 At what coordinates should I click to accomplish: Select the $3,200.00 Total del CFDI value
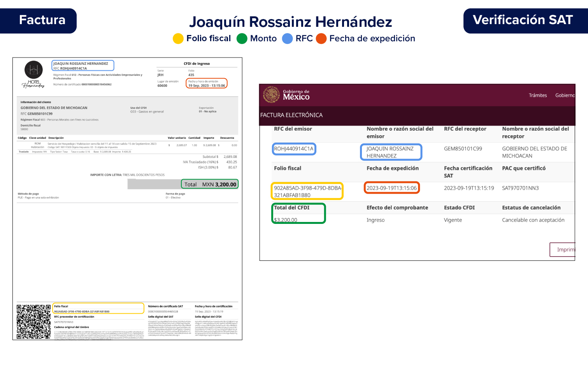click(x=286, y=220)
